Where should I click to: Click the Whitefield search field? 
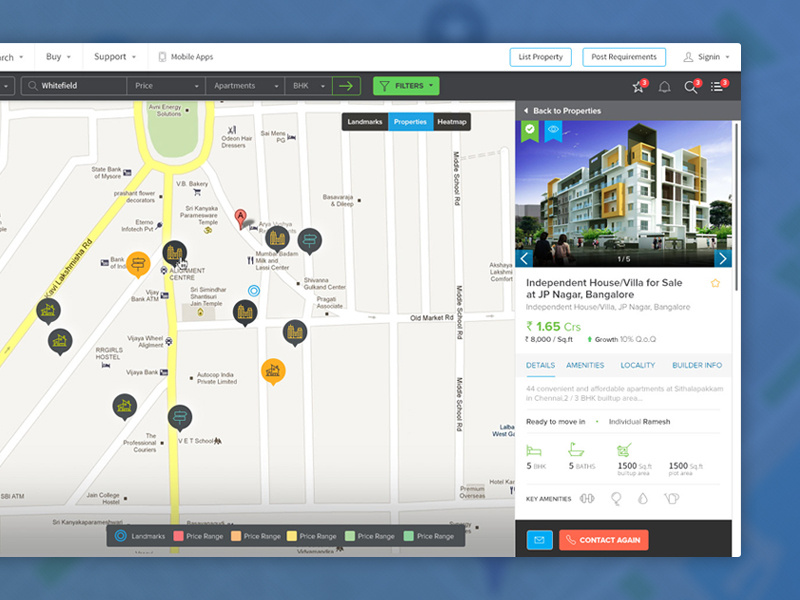[74, 86]
